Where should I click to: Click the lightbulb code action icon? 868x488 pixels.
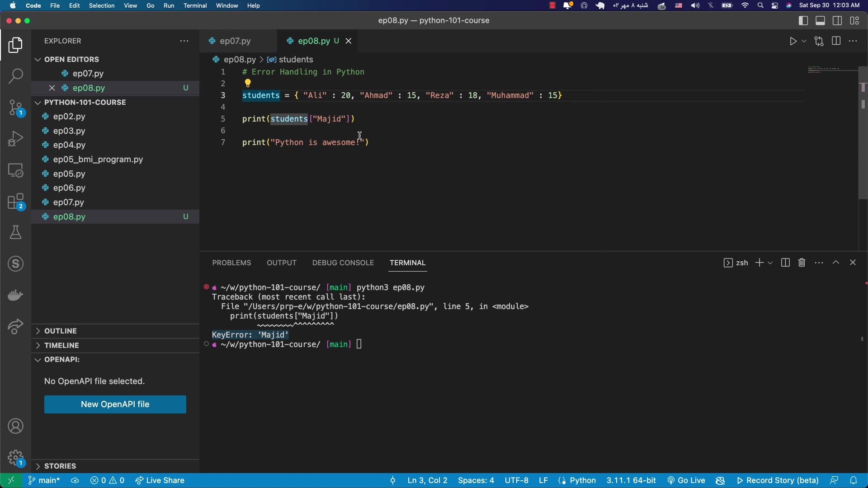(x=248, y=83)
